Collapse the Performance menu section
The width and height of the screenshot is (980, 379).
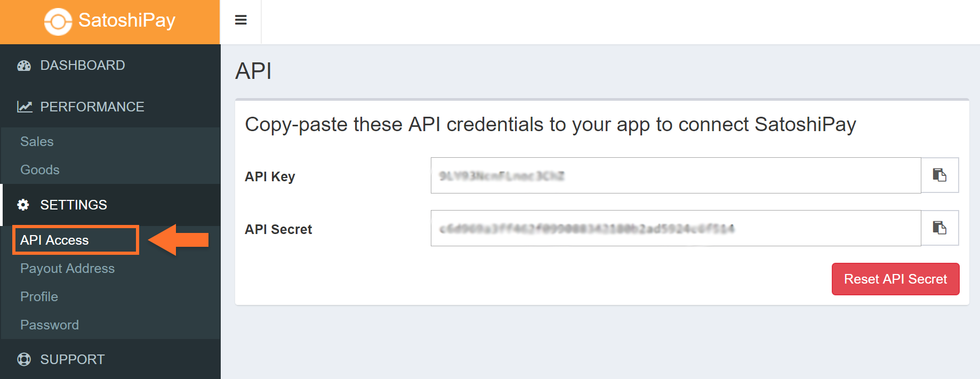click(x=92, y=107)
